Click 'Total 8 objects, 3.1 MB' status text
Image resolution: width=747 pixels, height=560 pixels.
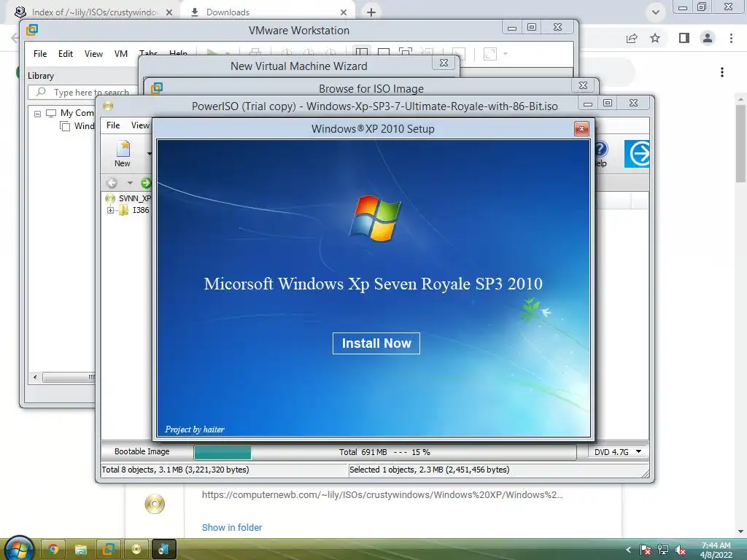pyautogui.click(x=175, y=470)
